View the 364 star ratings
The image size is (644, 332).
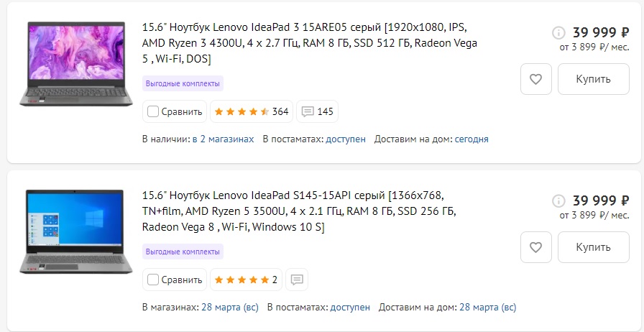click(252, 111)
